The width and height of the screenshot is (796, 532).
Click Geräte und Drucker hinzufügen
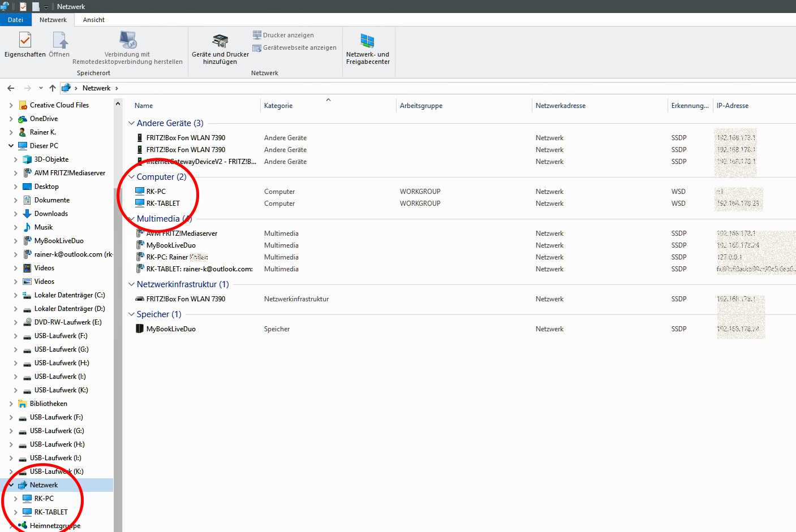220,49
